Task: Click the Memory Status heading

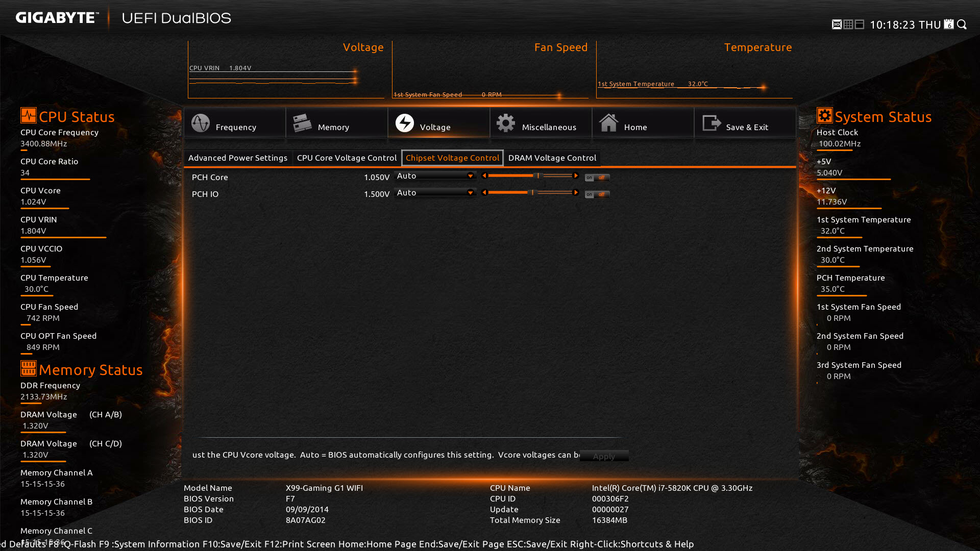Action: [x=91, y=369]
